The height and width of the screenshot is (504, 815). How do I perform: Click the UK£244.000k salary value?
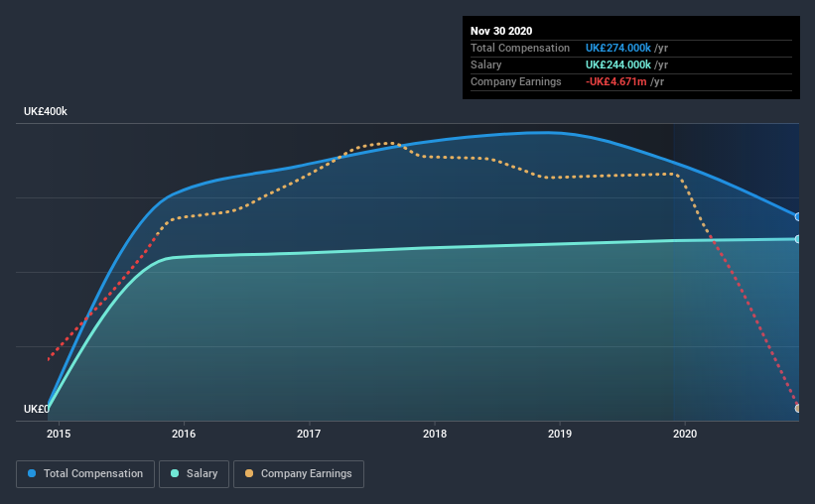pyautogui.click(x=618, y=64)
